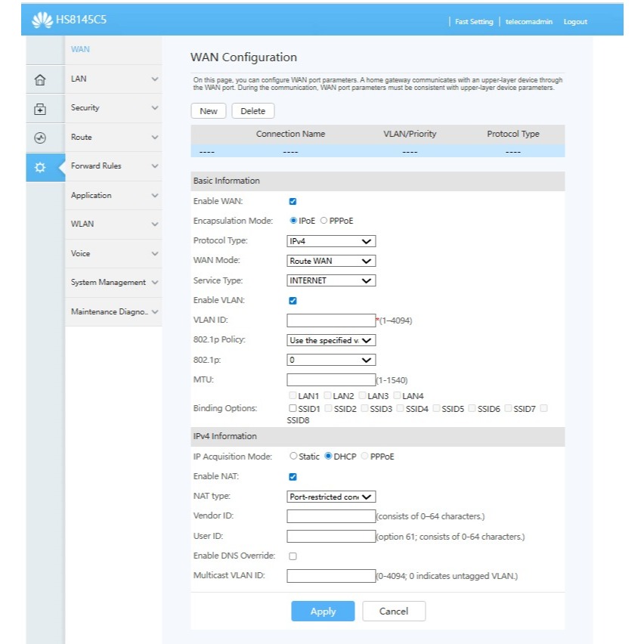Open the System Management menu item
The width and height of the screenshot is (644, 644).
113,283
